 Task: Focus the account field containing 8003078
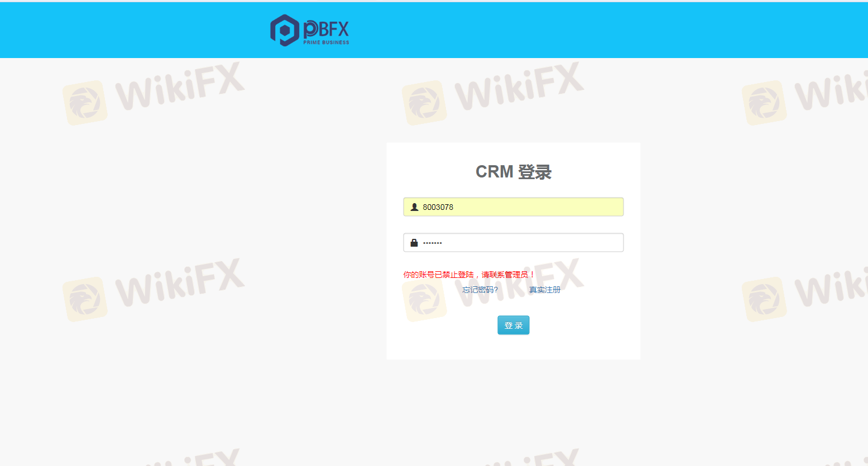pos(514,207)
